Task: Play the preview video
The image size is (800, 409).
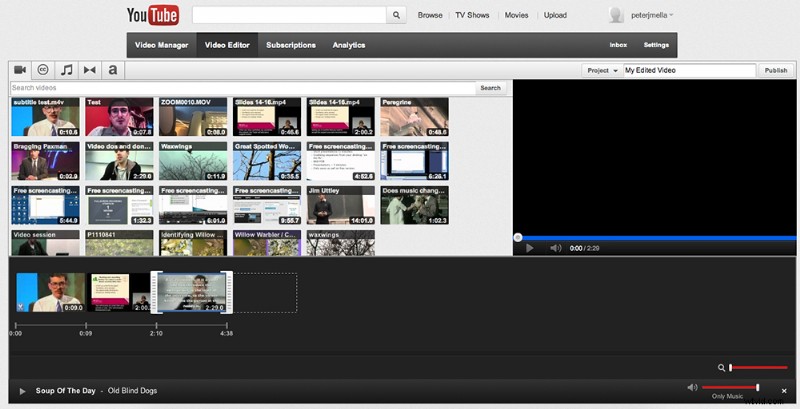Action: [x=530, y=248]
